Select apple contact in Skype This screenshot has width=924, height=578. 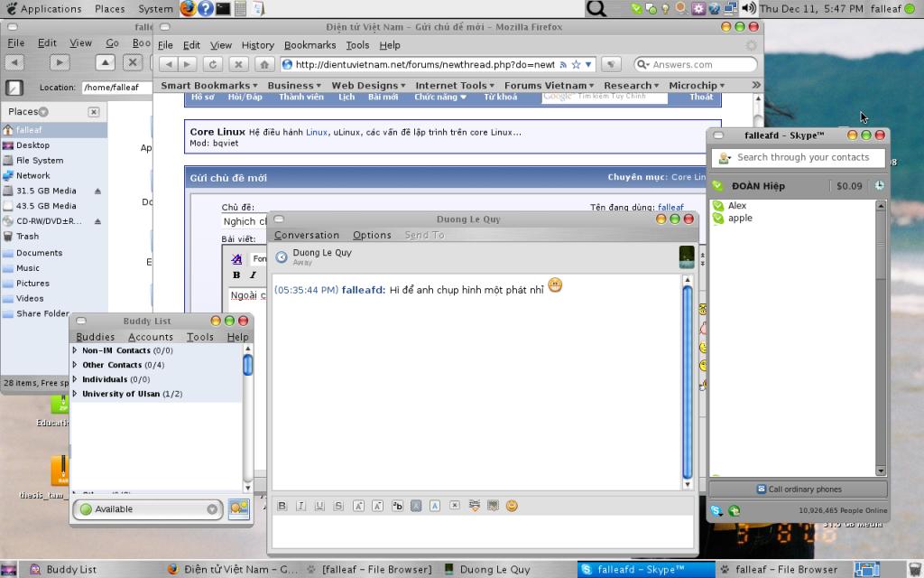pos(740,218)
